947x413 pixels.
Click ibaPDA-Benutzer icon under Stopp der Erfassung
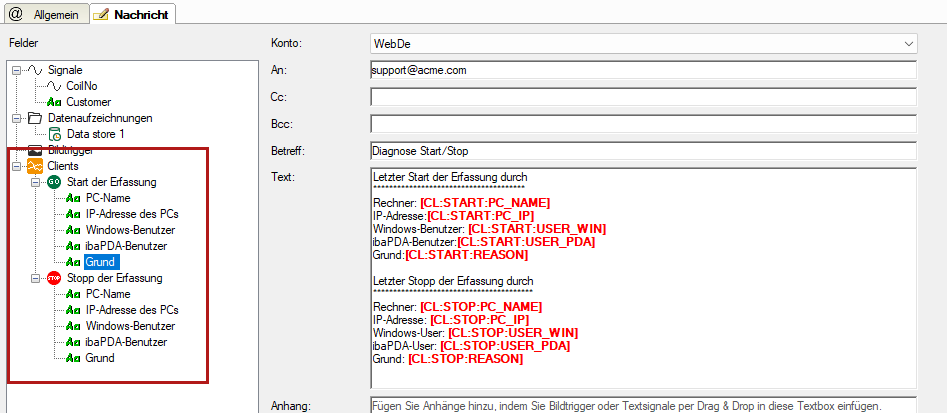(74, 342)
